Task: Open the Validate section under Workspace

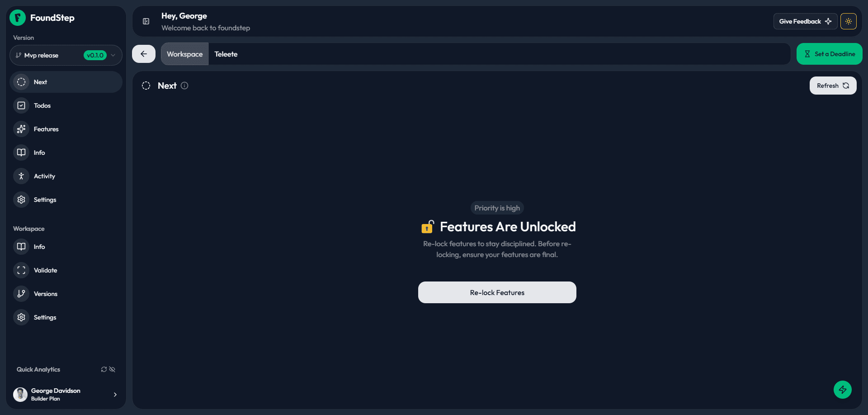Action: click(45, 270)
